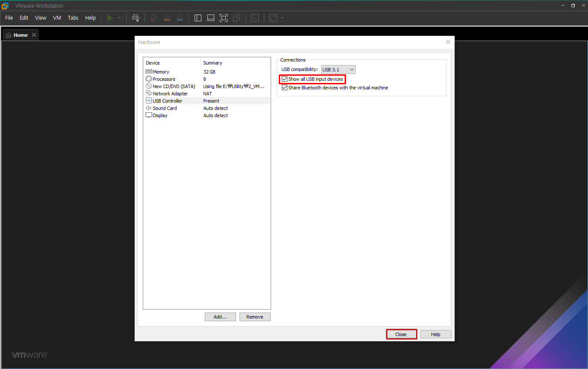Viewport: 588px width, 369px height.
Task: Click the Take Snapshot clock icon
Action: (x=154, y=18)
